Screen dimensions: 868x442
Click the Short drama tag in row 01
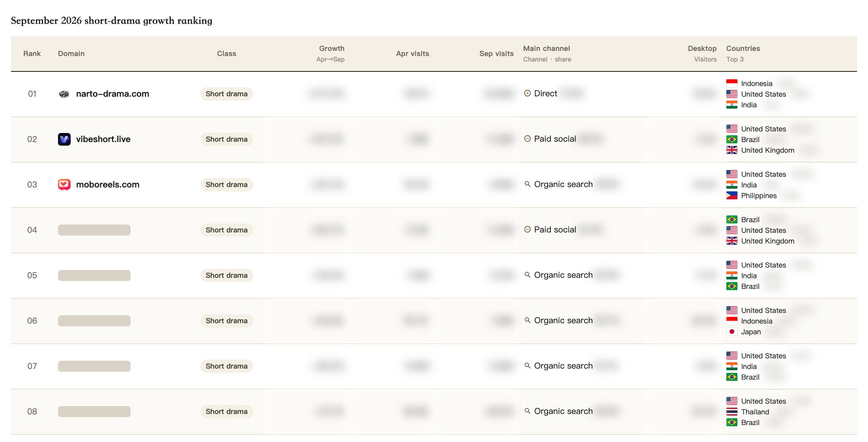226,94
